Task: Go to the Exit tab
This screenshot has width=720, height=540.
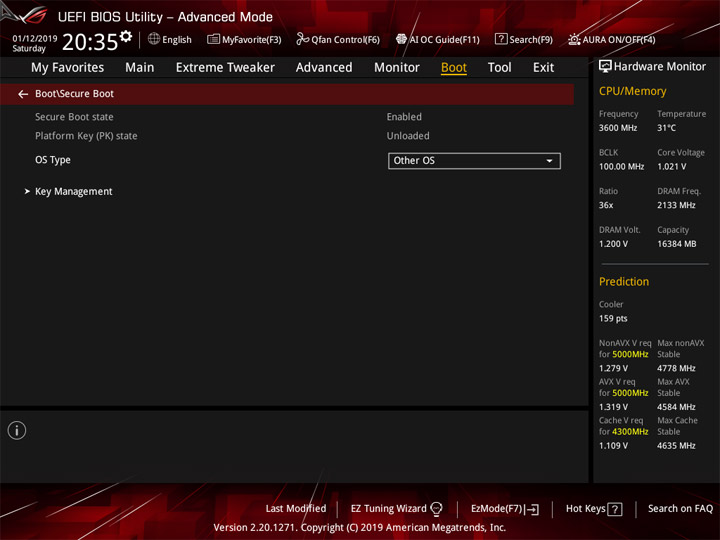Action: tap(543, 68)
